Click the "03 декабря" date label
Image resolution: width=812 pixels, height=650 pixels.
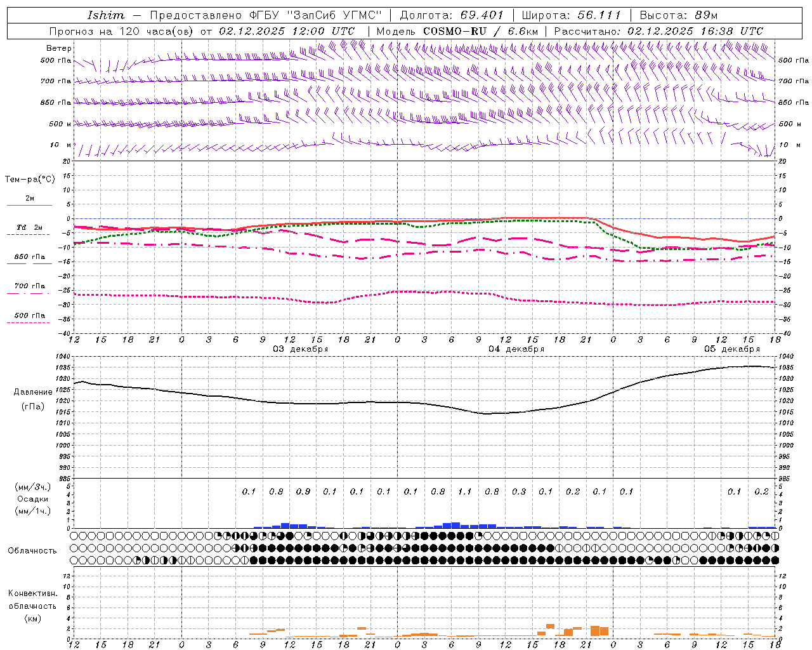coord(301,349)
